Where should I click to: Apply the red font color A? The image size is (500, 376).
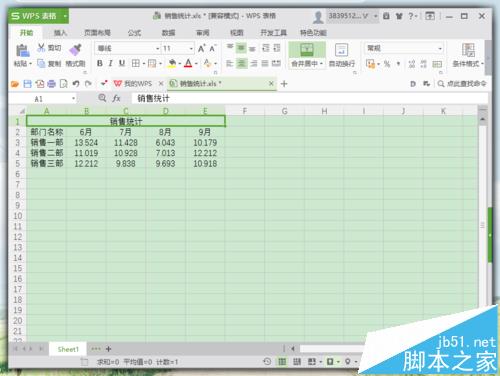coord(188,63)
